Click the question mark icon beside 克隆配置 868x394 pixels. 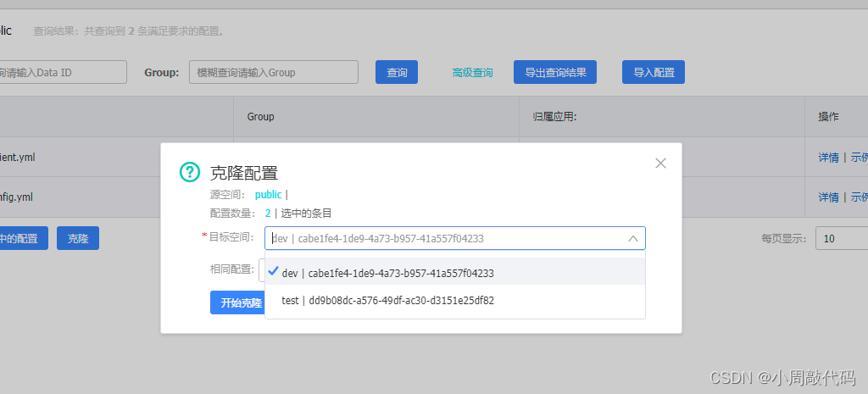[x=190, y=172]
